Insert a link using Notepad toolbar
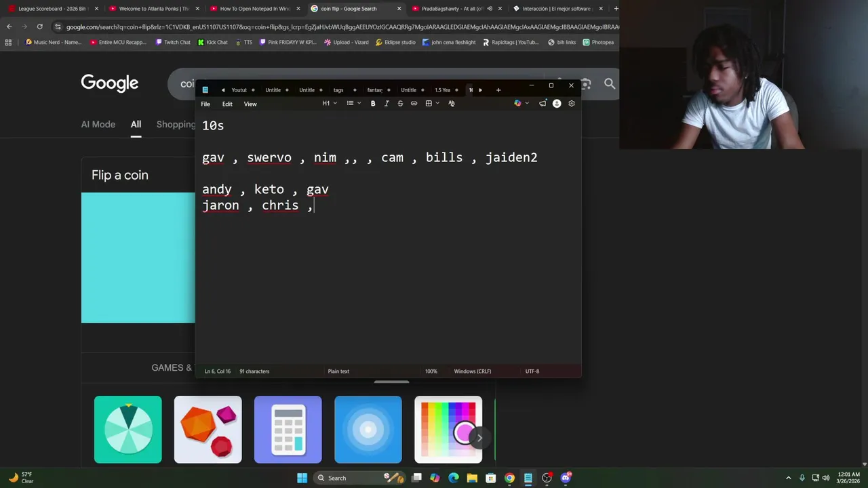 click(x=414, y=104)
